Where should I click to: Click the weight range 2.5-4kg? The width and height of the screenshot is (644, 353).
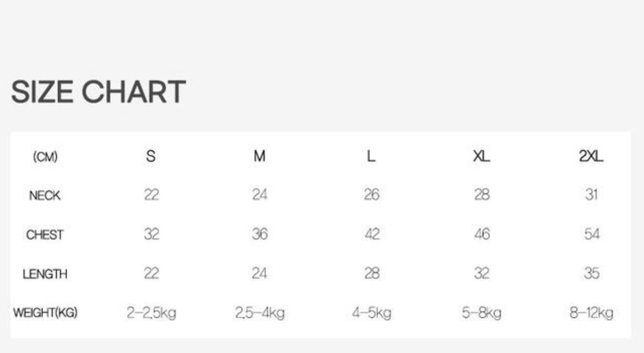tap(260, 313)
